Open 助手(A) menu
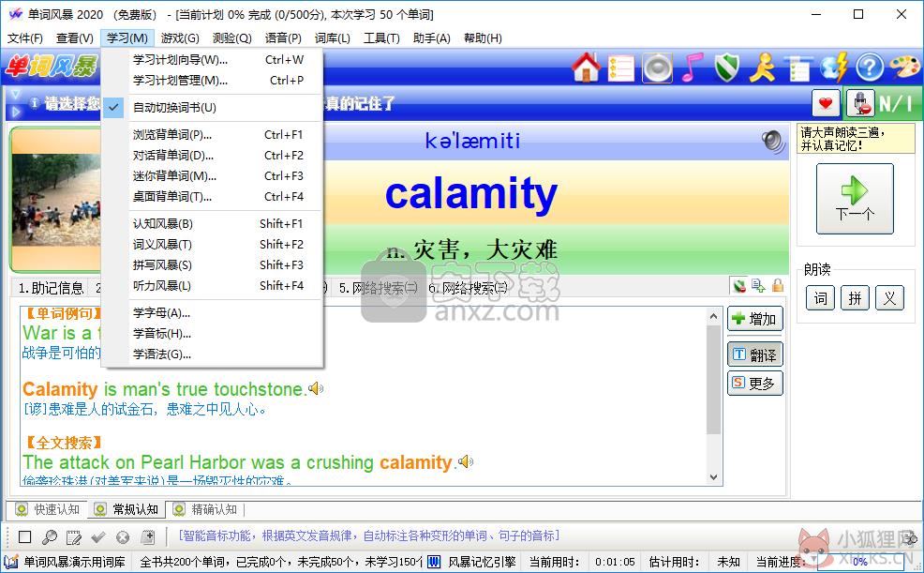Image resolution: width=924 pixels, height=573 pixels. click(431, 38)
